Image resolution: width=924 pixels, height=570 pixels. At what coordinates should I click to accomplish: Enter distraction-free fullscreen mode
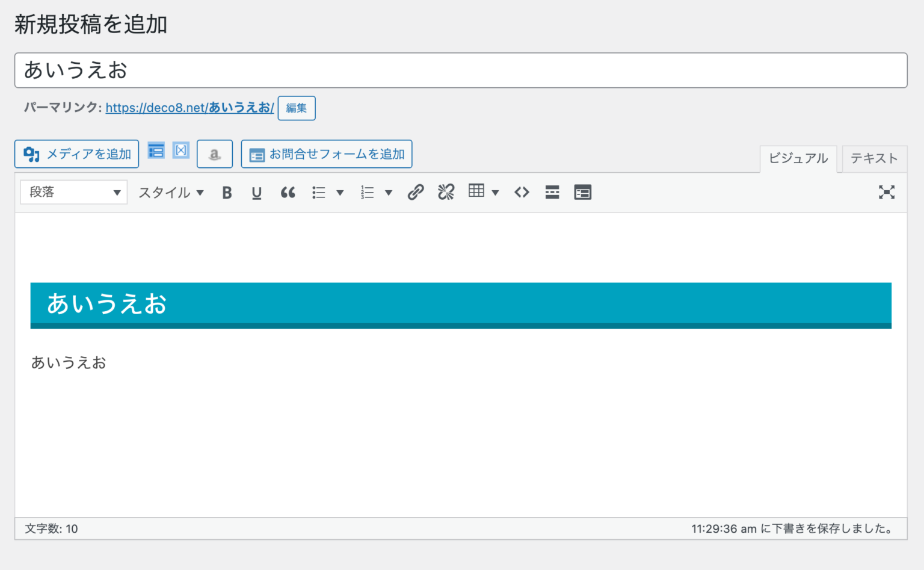887,192
